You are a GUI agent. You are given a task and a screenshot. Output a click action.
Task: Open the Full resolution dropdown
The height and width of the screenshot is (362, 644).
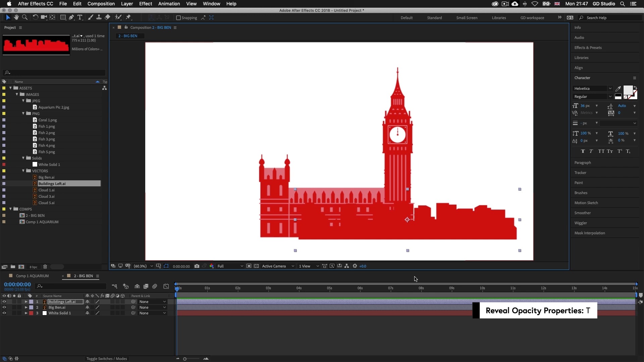click(x=230, y=266)
